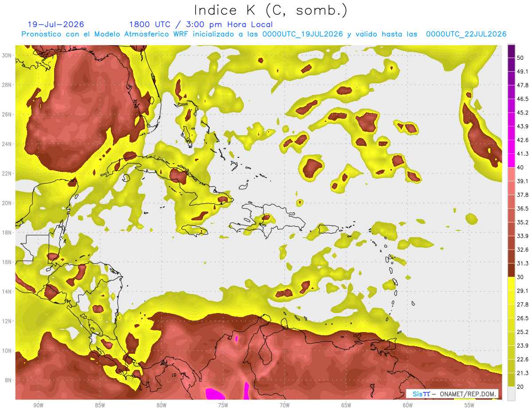Click the map title "Indice K (C, somb.)"
Viewport: 532px width, 411px height.
(x=270, y=10)
